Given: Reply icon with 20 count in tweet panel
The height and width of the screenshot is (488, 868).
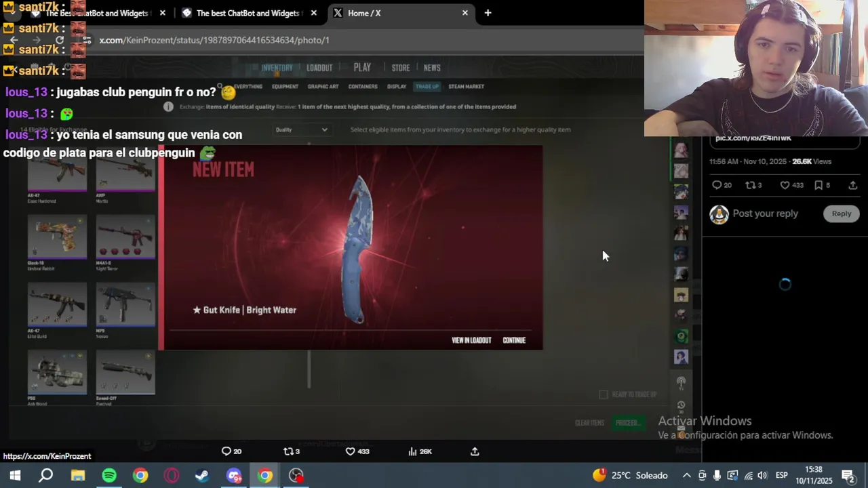Looking at the screenshot, I should (717, 185).
